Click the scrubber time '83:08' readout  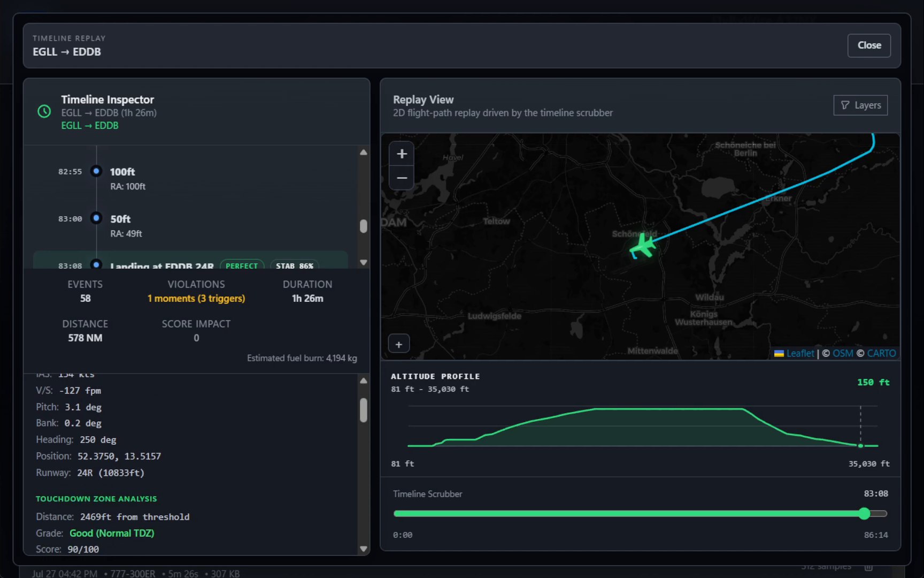click(x=876, y=493)
